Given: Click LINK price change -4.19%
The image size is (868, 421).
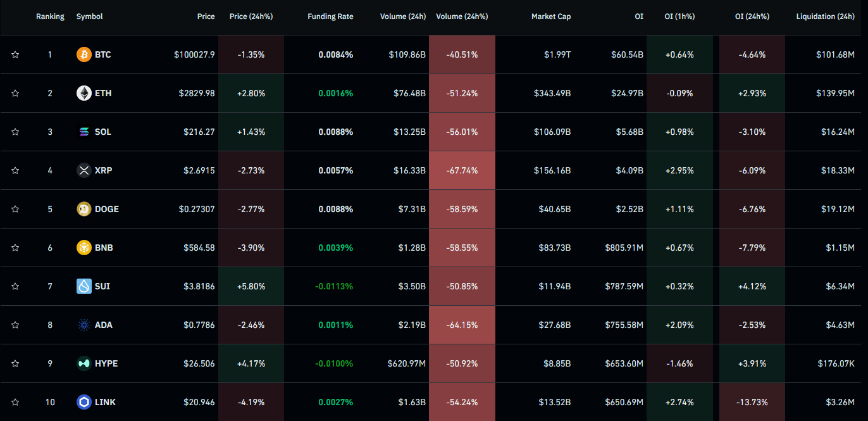Looking at the screenshot, I should pyautogui.click(x=251, y=402).
